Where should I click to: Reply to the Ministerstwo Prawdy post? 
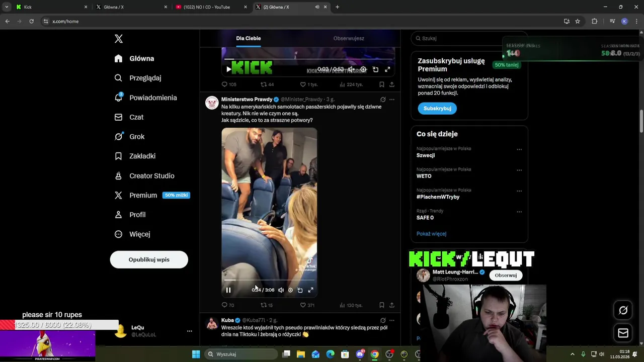228,305
